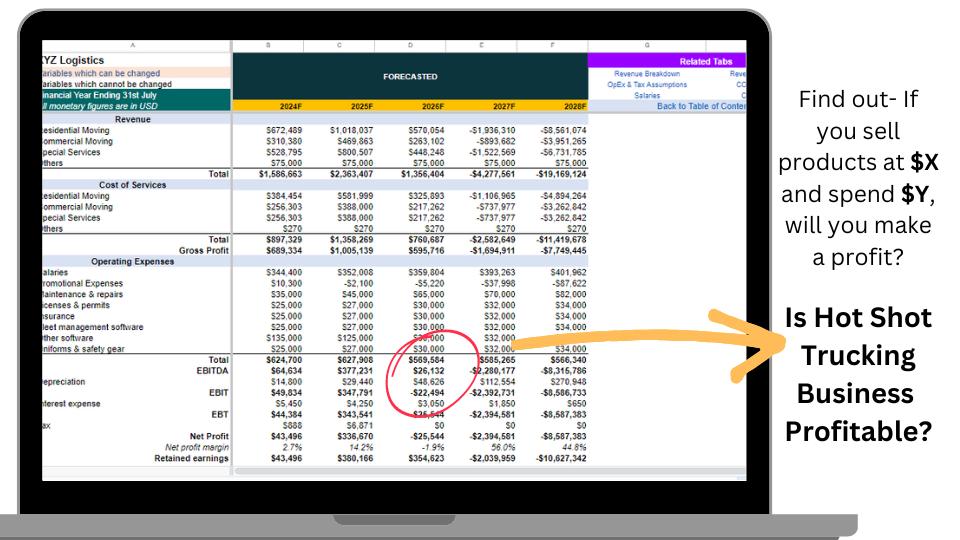This screenshot has width=960, height=540.
Task: Select the FORECASTED header cell
Action: [x=410, y=77]
